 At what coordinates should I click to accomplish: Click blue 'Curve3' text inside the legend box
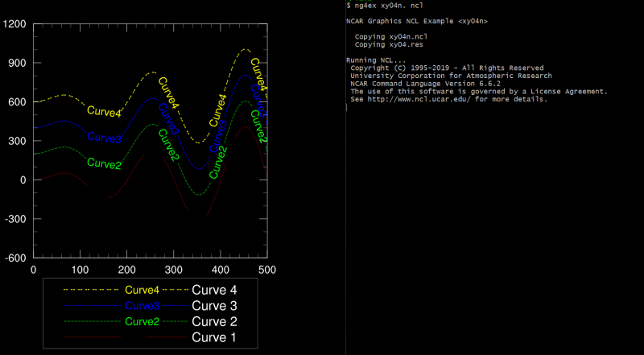point(142,306)
